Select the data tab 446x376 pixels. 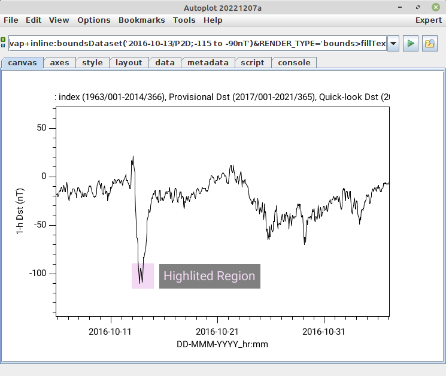[165, 63]
